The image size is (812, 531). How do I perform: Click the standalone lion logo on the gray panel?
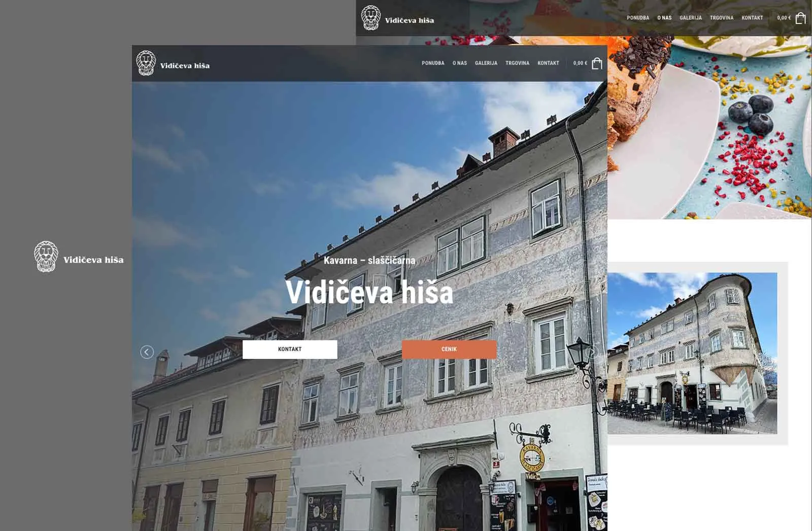point(46,257)
